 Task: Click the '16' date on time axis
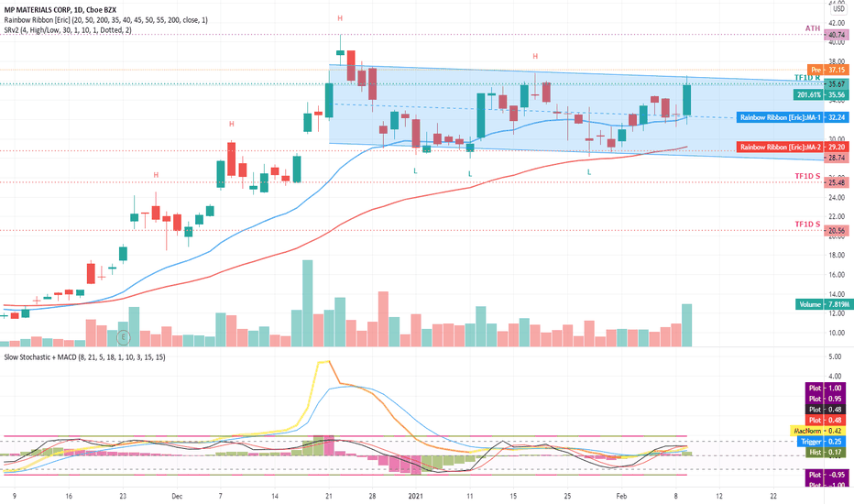(x=69, y=497)
